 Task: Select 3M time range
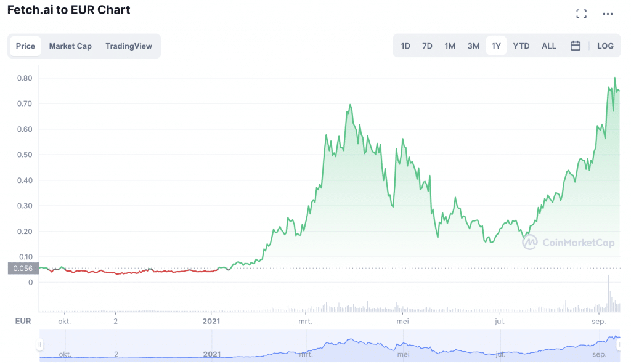(x=473, y=46)
